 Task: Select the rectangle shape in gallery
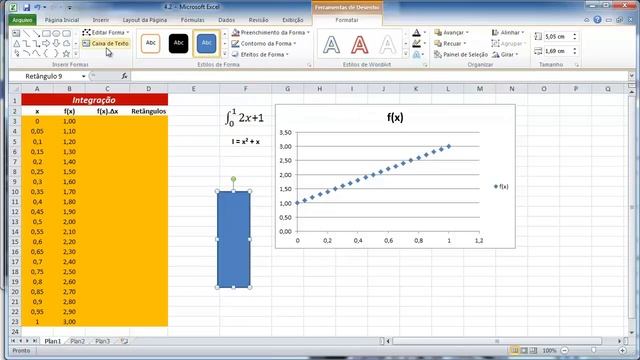[x=46, y=33]
